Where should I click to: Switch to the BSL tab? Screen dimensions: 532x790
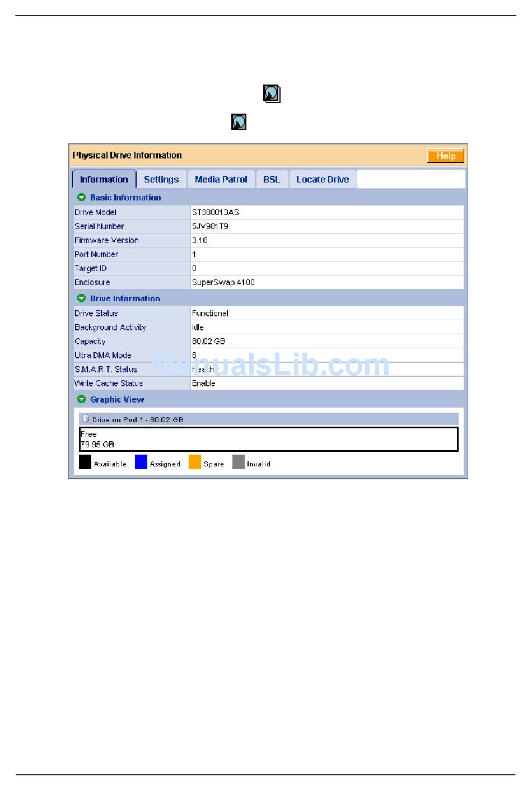pos(272,179)
